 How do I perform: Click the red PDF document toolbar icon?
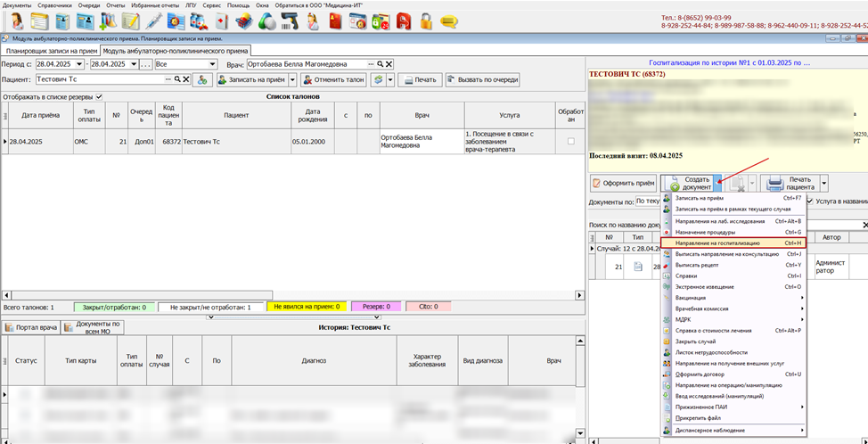(x=403, y=21)
